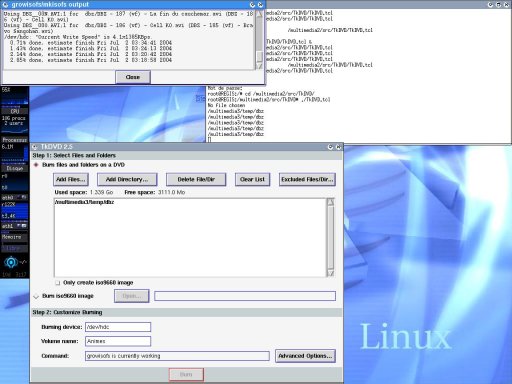Click the growisofs output scrollbar up arrow
The width and height of the screenshot is (512, 384).
259,14
